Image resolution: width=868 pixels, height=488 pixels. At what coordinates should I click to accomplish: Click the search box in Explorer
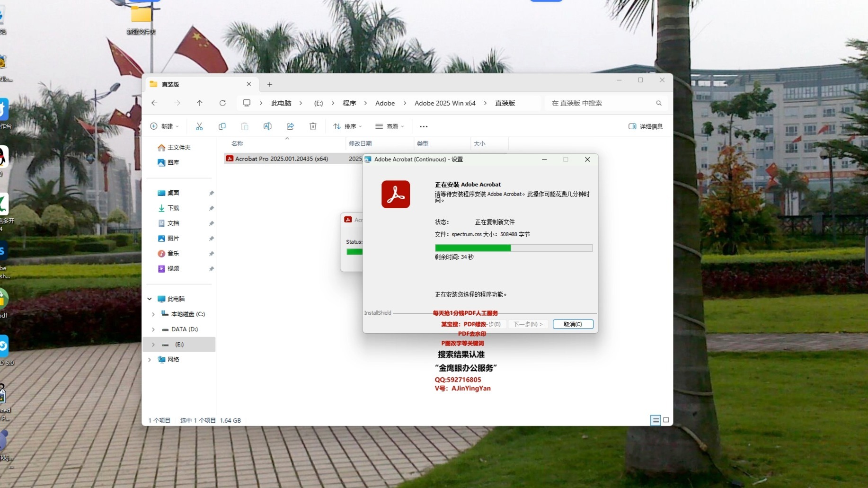(598, 103)
